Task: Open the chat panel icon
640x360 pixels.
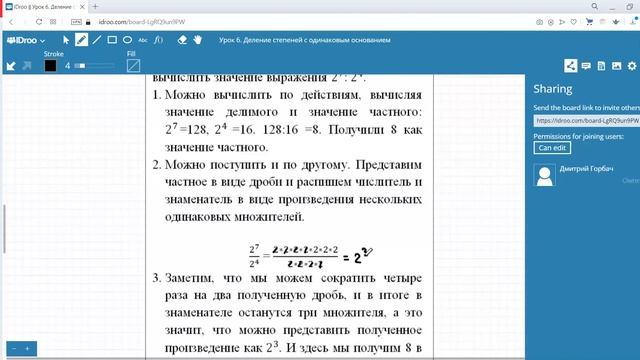Action: pyautogui.click(x=586, y=66)
